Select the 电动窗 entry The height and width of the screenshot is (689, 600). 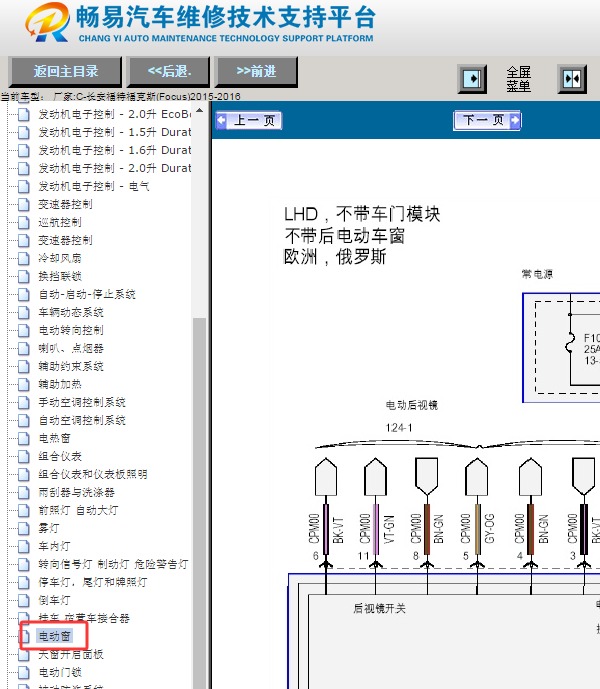point(55,636)
